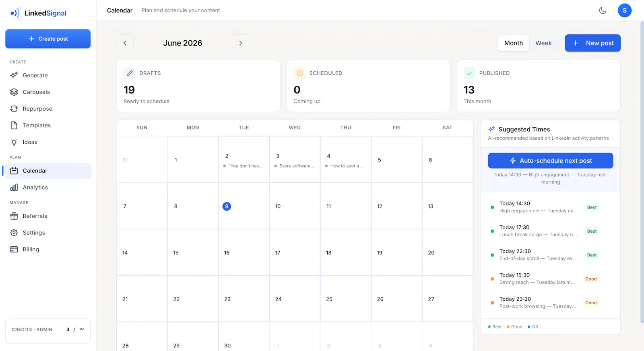
Task: Click the page vertical scrollbar
Action: click(642, 172)
